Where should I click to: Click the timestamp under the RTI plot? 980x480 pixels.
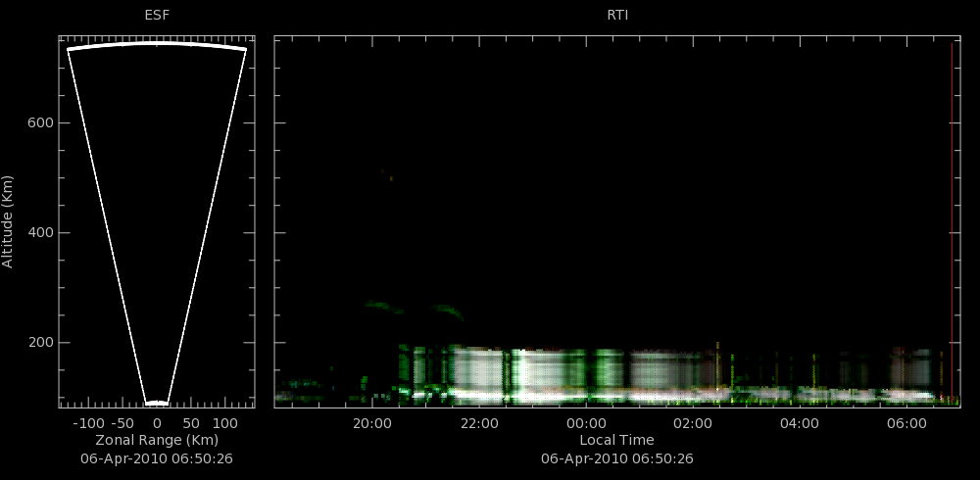[616, 458]
